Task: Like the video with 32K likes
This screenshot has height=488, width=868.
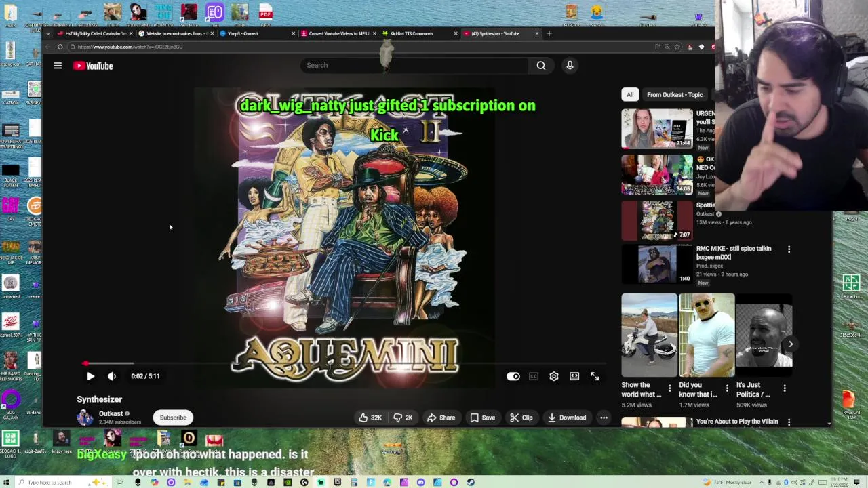Action: pos(370,418)
